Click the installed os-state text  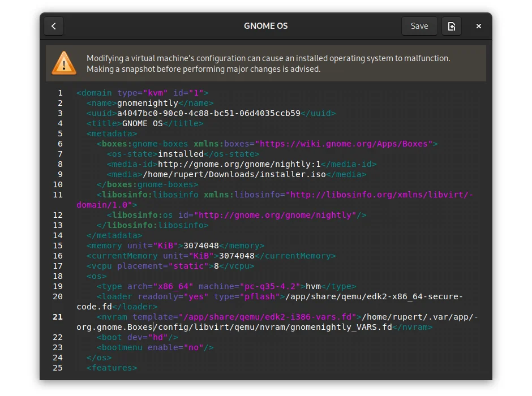(x=181, y=154)
